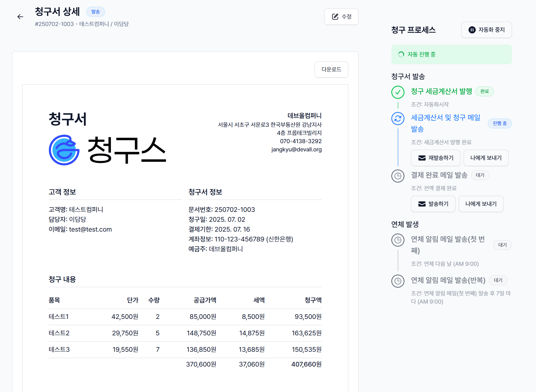Click the back arrow icon
Viewport: 536px width, 392px height.
[20, 17]
